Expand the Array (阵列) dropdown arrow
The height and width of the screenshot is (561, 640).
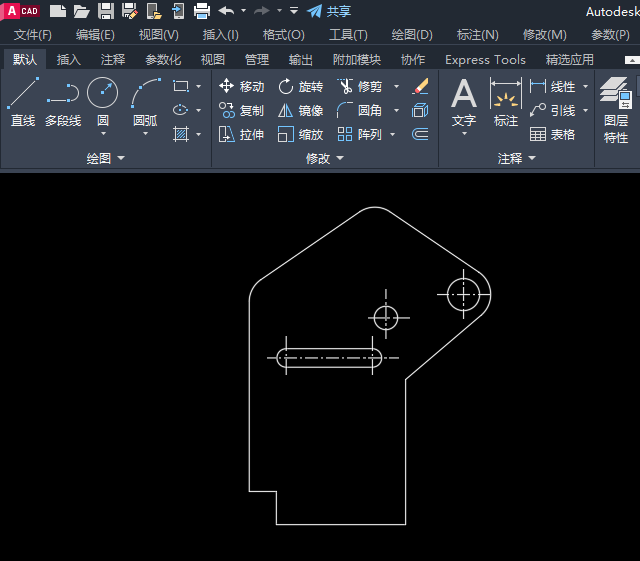[393, 134]
